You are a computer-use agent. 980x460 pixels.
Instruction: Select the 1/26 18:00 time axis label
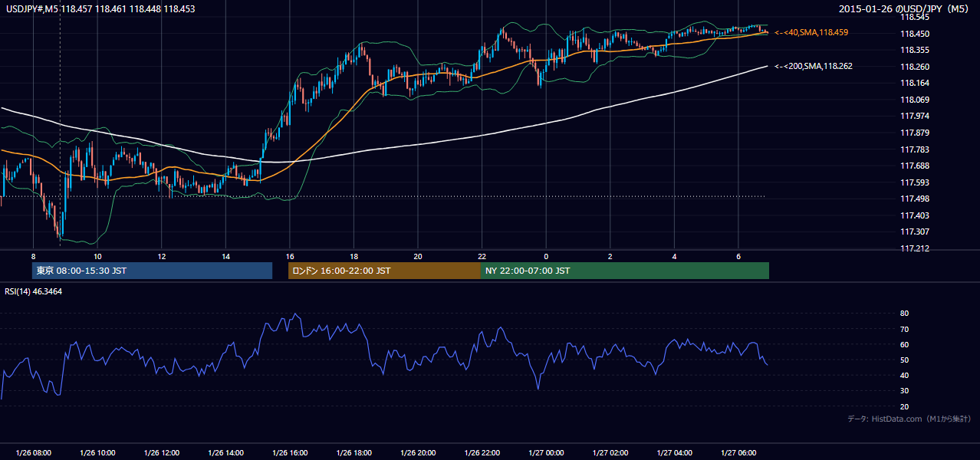(x=354, y=453)
